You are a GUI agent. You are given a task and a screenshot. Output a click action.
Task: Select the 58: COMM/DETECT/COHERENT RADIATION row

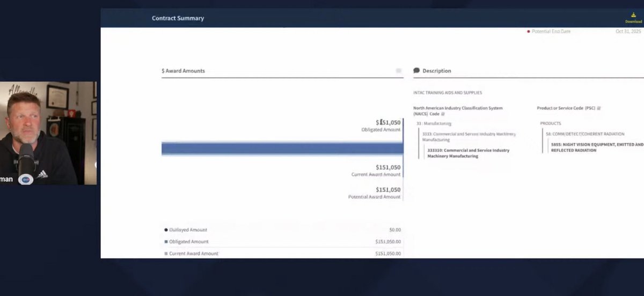coord(585,134)
